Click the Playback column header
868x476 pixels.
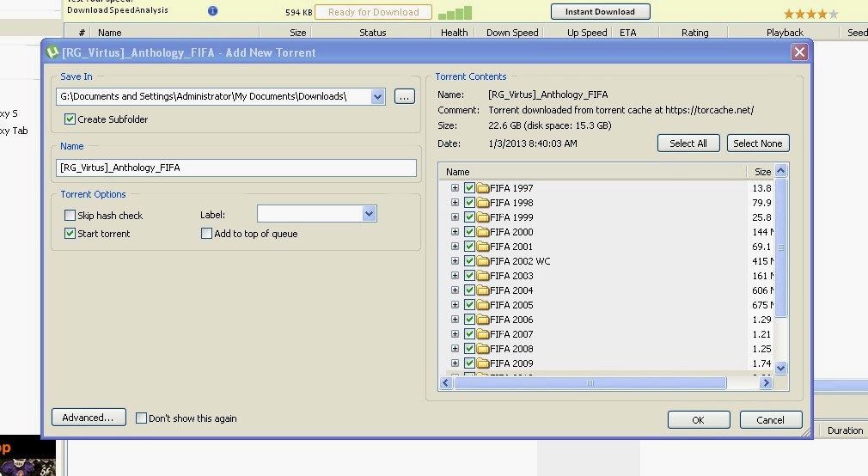click(x=785, y=33)
